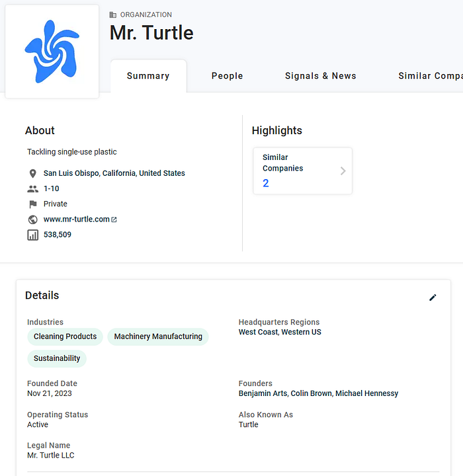Screen dimensions: 463x476
Task: Switch to the People tab
Action: [228, 75]
